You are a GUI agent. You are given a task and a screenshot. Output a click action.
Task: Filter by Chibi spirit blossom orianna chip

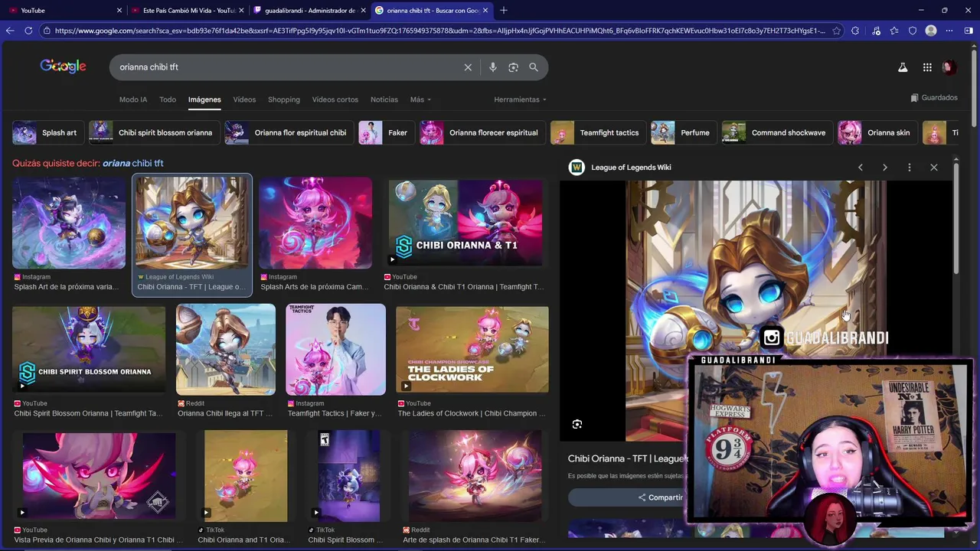[155, 132]
